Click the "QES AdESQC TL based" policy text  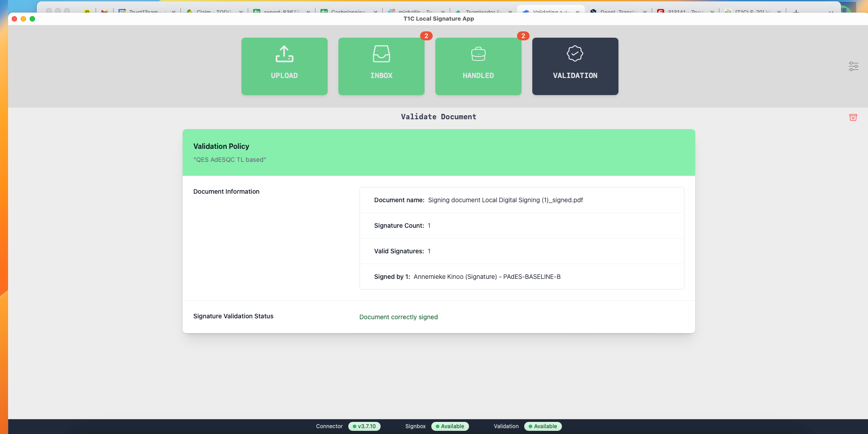coord(230,160)
